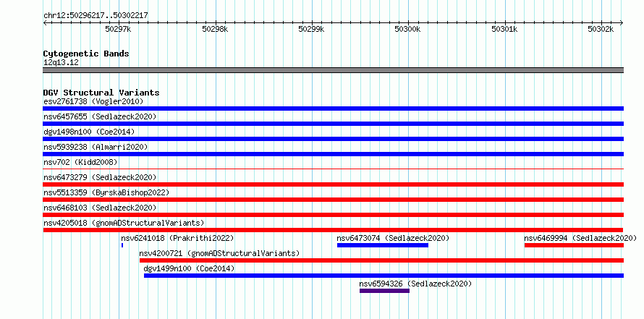
Task: Select the red bar under nsv6473279
Action: (333, 184)
